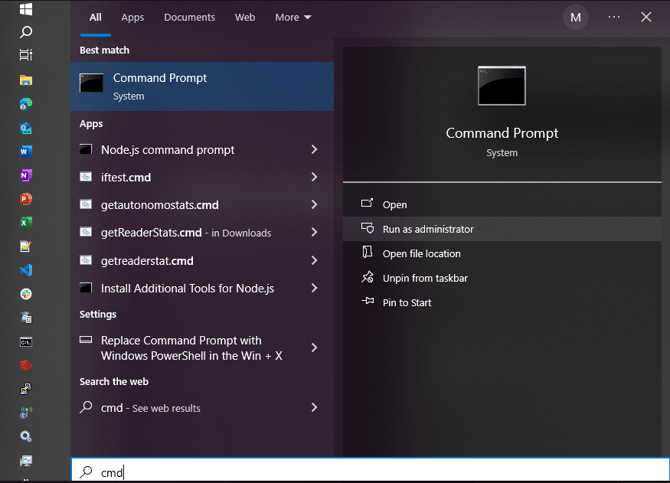670x483 pixels.
Task: Click the taskbar search magnifier icon
Action: pos(26,32)
